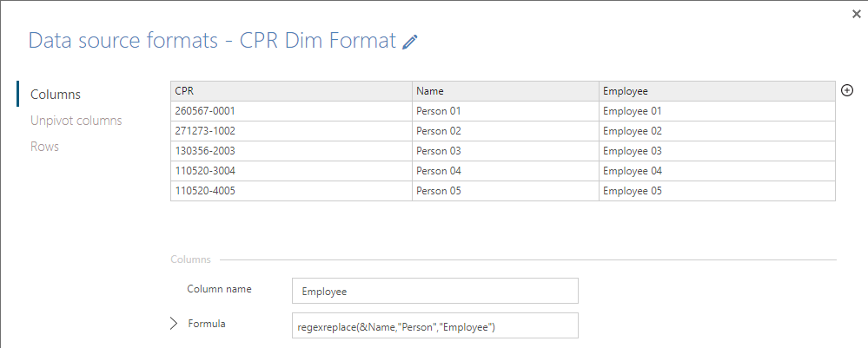Screen dimensions: 868x348
Task: Close the Data source formats dialog
Action: point(857,15)
